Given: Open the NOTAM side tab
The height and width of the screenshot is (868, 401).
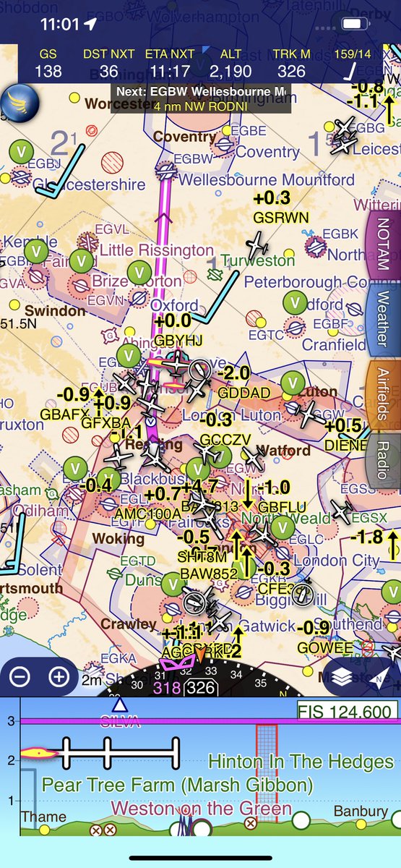Looking at the screenshot, I should [x=384, y=244].
